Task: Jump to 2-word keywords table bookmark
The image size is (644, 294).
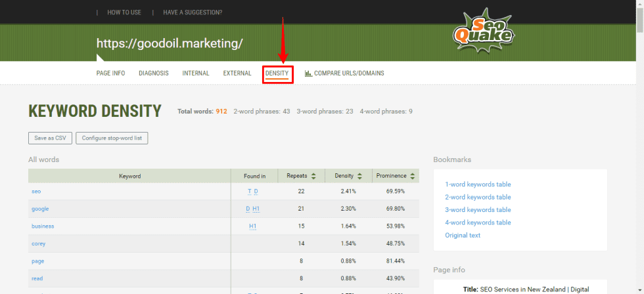Action: click(478, 198)
